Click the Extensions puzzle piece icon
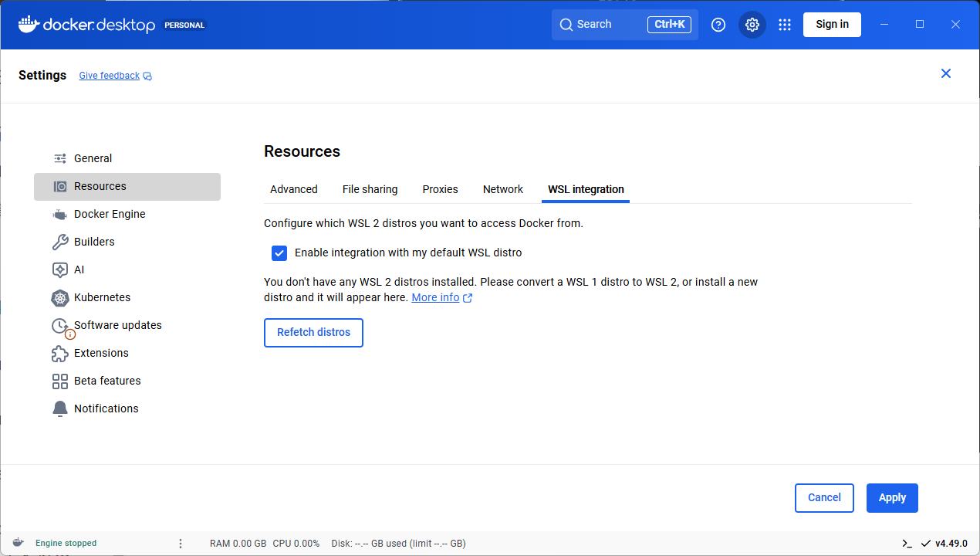Viewport: 980px width, 556px height. coord(59,353)
